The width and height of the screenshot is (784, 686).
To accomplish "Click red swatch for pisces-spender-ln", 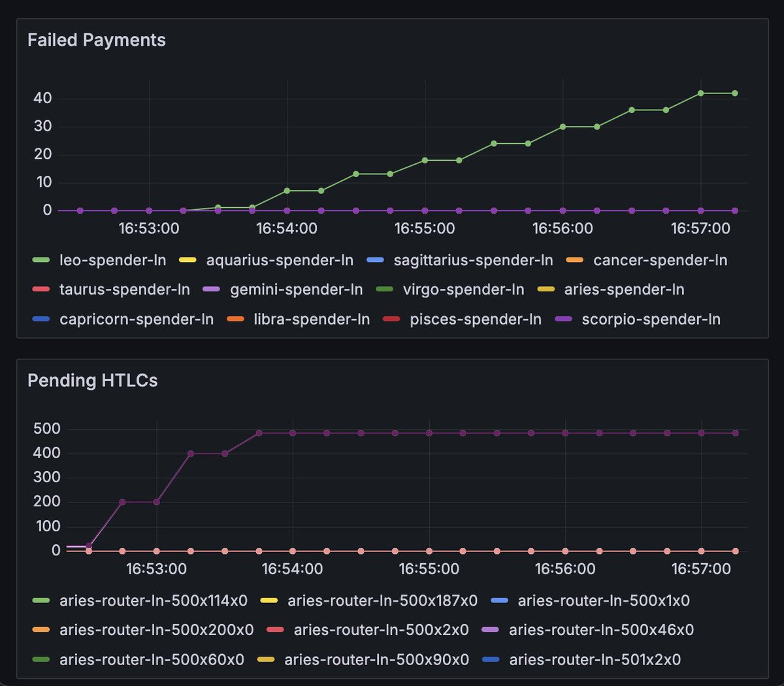I will tap(391, 319).
